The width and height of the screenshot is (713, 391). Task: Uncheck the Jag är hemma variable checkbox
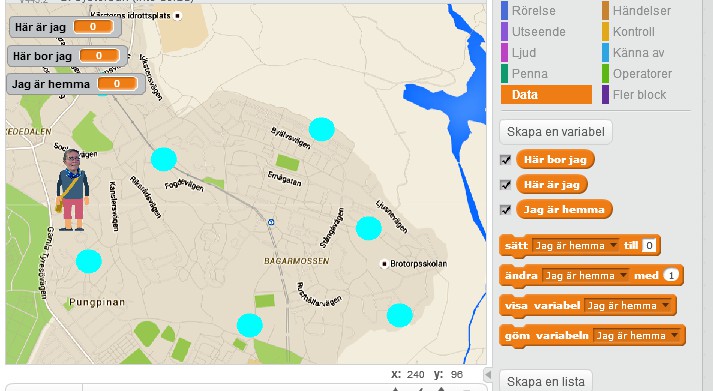coord(505,210)
